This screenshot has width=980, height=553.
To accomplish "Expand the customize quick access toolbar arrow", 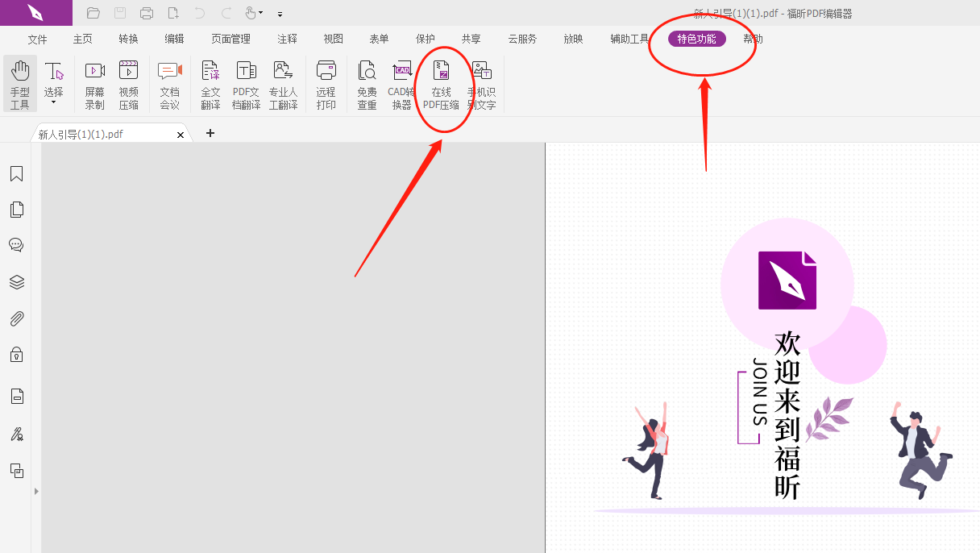I will tap(280, 14).
